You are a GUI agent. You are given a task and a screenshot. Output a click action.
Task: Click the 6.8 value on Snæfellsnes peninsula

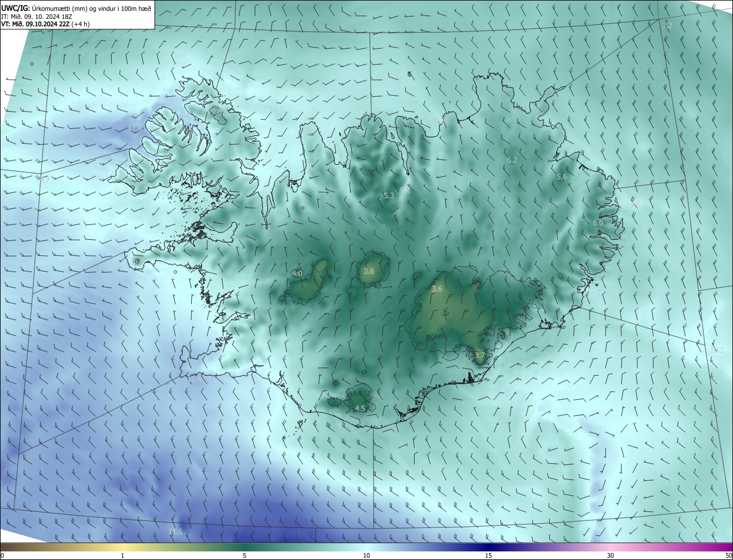pos(136,261)
